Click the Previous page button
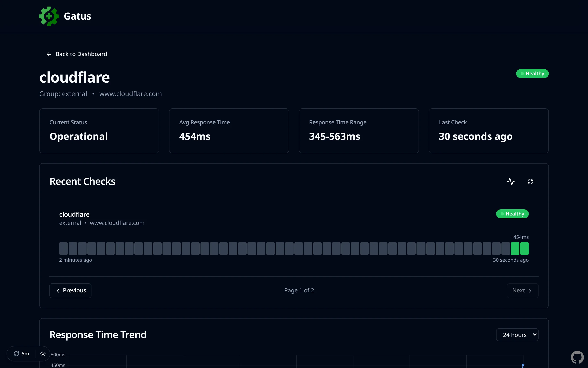Screen dimensions: 588x368 pos(70,291)
